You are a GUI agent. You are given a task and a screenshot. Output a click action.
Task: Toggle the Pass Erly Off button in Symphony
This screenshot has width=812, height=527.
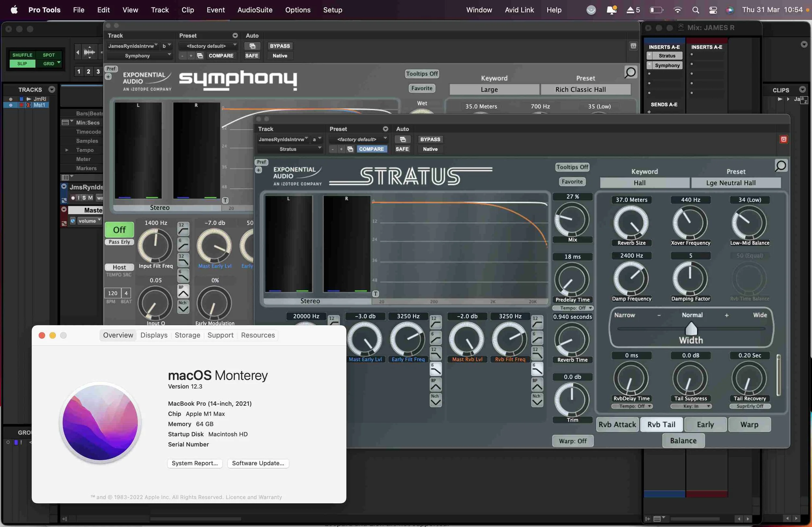[x=119, y=230]
